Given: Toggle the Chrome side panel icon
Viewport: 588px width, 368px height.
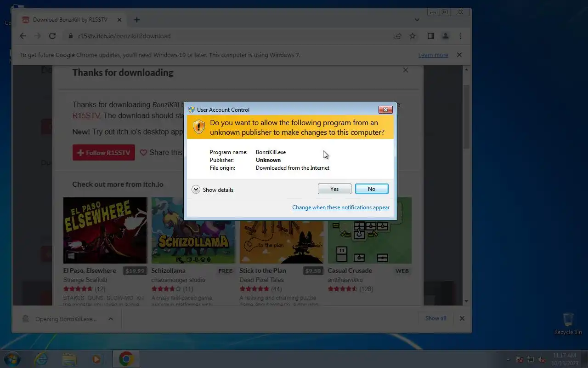Looking at the screenshot, I should pyautogui.click(x=430, y=36).
